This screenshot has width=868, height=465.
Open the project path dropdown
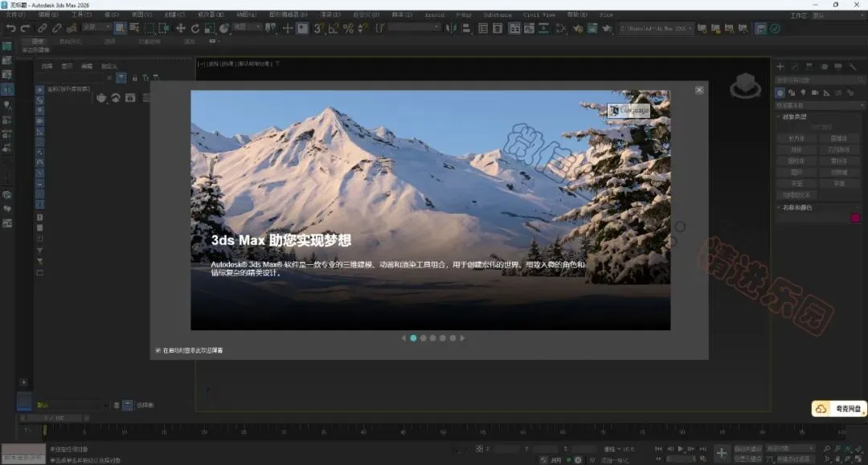[x=656, y=28]
